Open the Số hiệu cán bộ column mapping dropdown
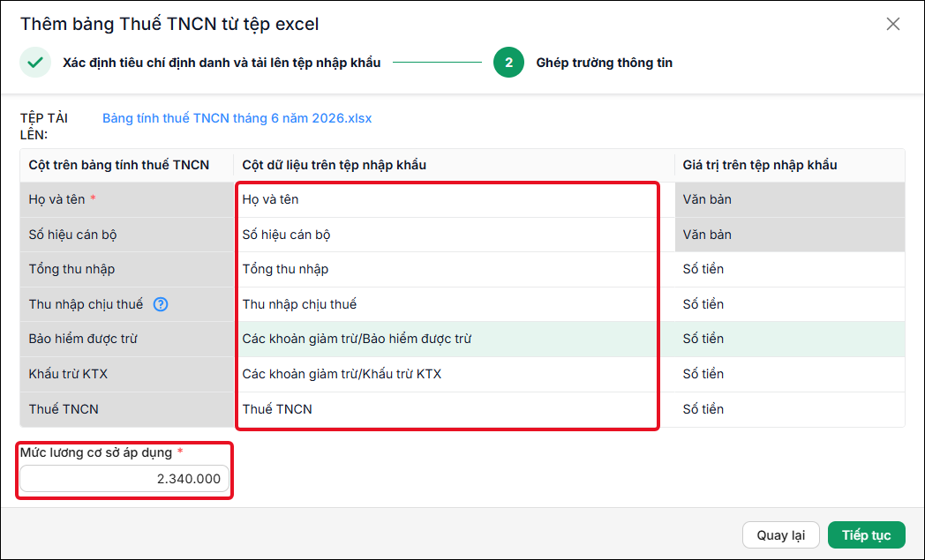Screen dimensions: 925x560 448,235
